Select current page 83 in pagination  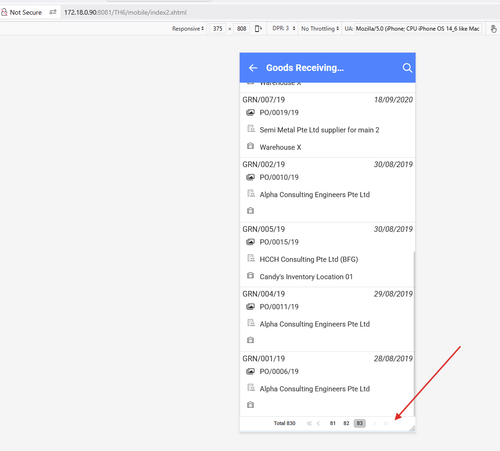click(x=360, y=423)
